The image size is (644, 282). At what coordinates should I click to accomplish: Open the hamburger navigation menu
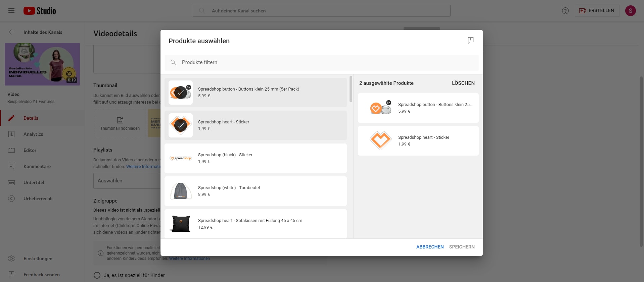click(11, 11)
